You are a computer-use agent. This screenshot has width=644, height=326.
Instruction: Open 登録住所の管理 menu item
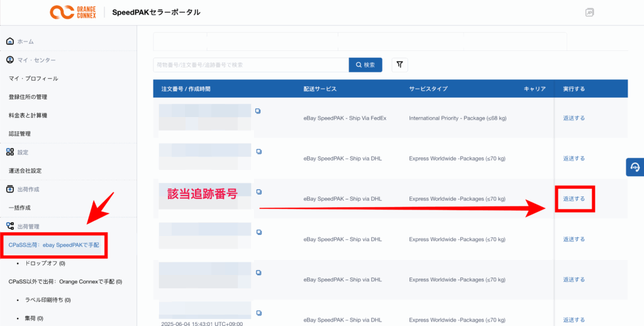tap(36, 97)
